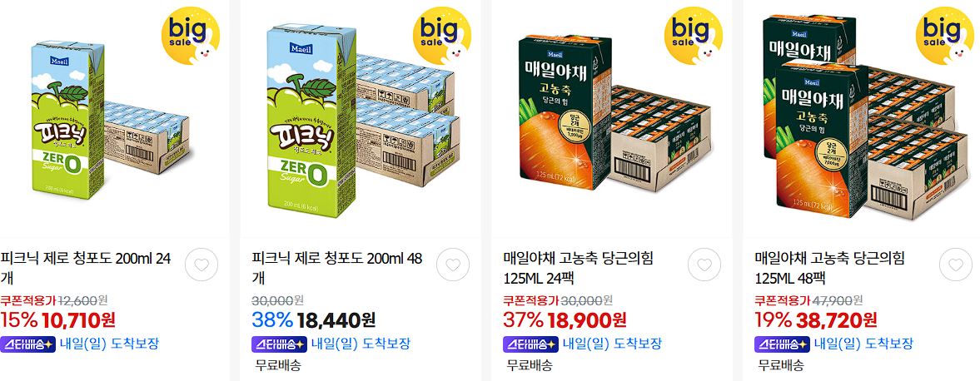Image resolution: width=980 pixels, height=381 pixels.
Task: Open 매일야채 고농축 당근의힘 24팩 product image
Action: [x=613, y=120]
